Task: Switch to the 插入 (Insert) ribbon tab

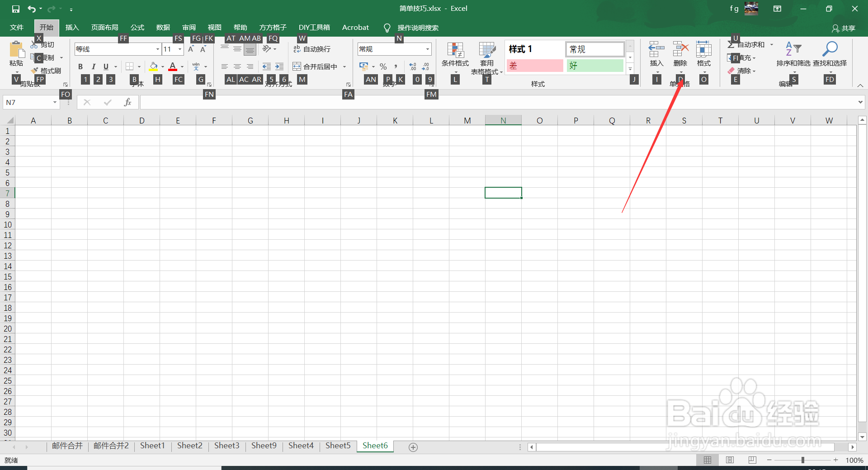Action: tap(72, 28)
